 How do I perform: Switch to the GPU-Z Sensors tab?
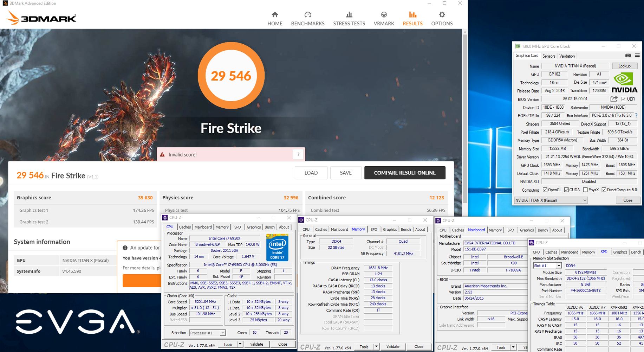point(549,56)
